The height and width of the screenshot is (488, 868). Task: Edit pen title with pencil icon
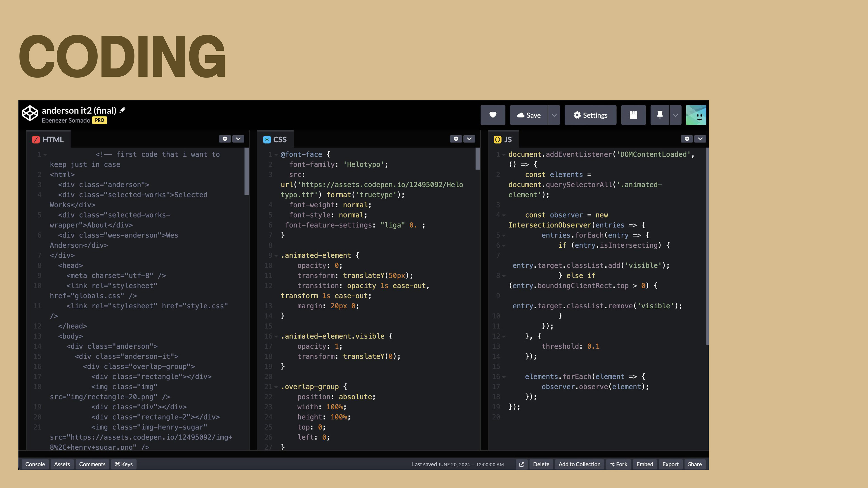coord(123,110)
